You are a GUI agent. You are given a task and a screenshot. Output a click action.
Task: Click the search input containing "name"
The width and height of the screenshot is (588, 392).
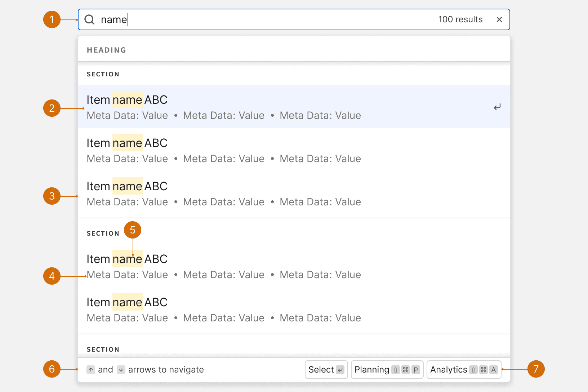252,19
